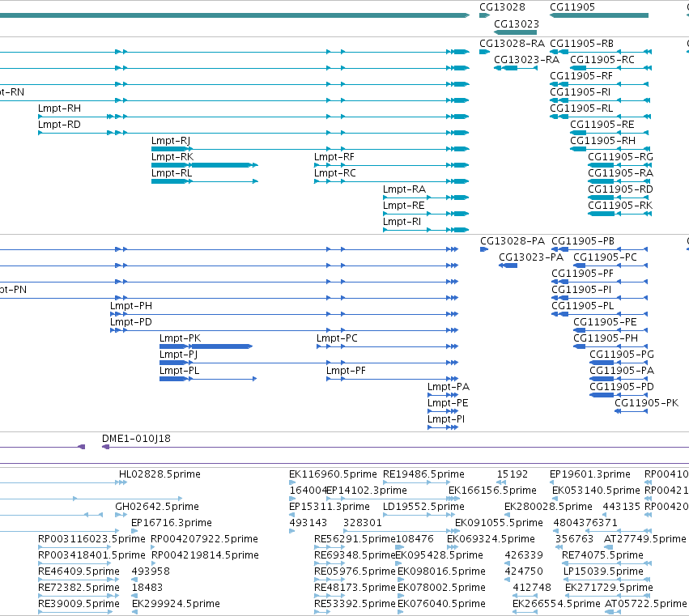Select transcript Lmpt-RD
This screenshot has height=616, width=689.
59,125
